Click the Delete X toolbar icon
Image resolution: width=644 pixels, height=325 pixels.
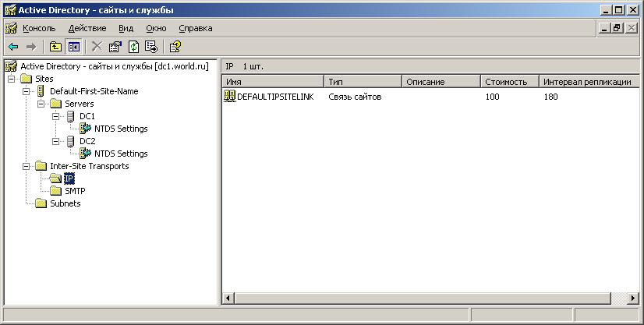tap(97, 47)
